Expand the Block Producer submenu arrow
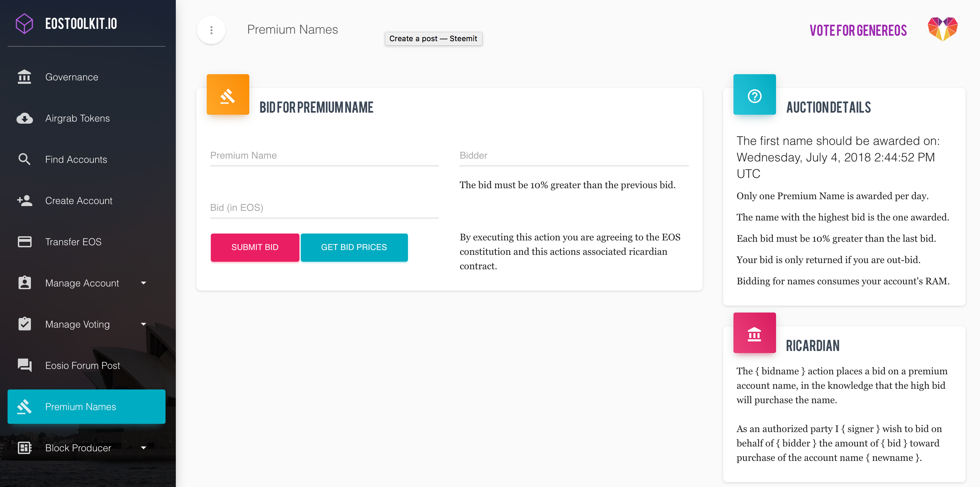This screenshot has height=487, width=980. pos(144,448)
